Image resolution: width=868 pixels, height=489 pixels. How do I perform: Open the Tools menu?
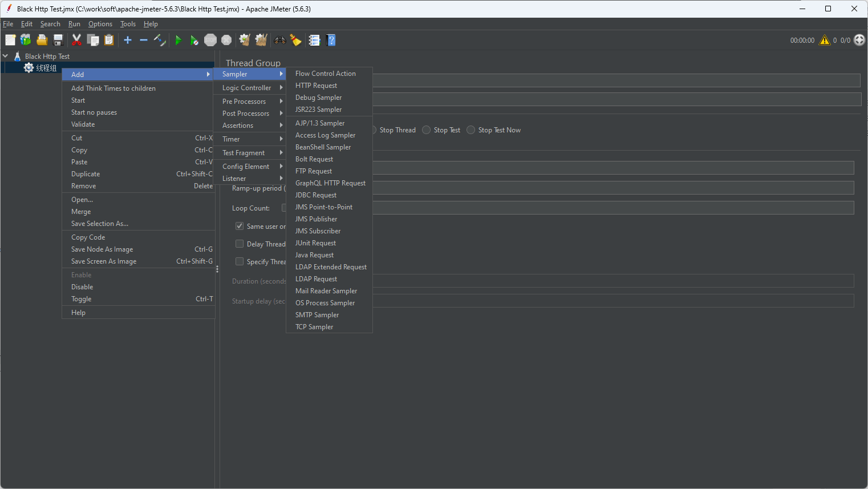click(x=128, y=24)
